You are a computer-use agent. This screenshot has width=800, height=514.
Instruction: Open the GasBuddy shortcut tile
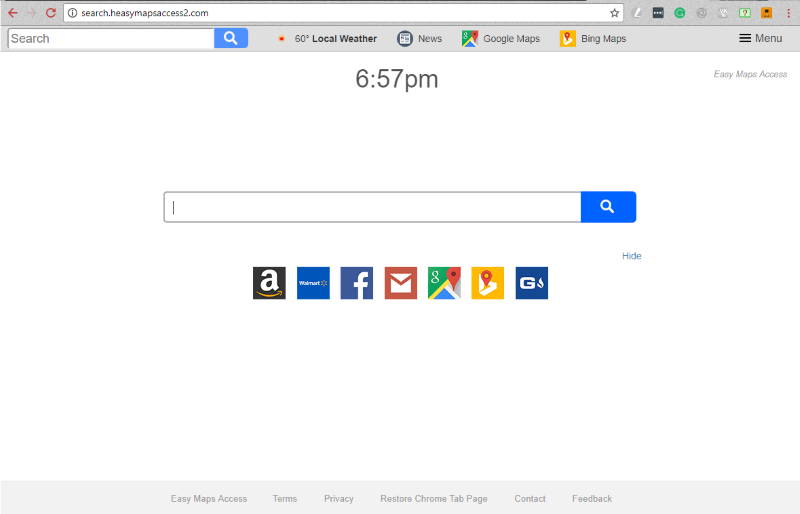pos(531,283)
